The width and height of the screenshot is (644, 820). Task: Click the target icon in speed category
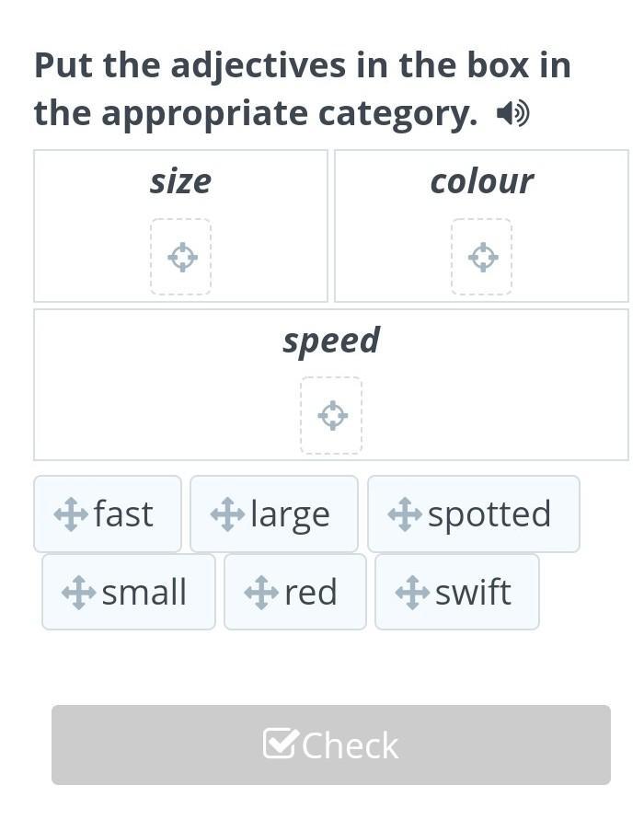pyautogui.click(x=332, y=416)
